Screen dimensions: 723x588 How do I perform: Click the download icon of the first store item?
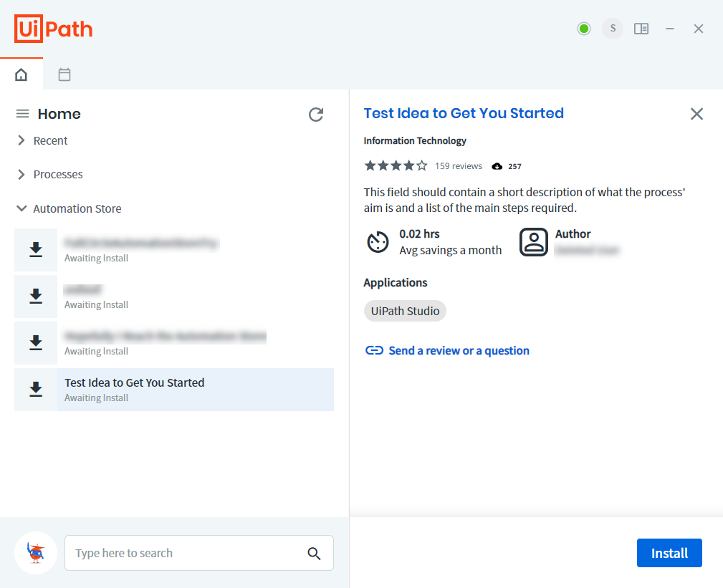(36, 250)
